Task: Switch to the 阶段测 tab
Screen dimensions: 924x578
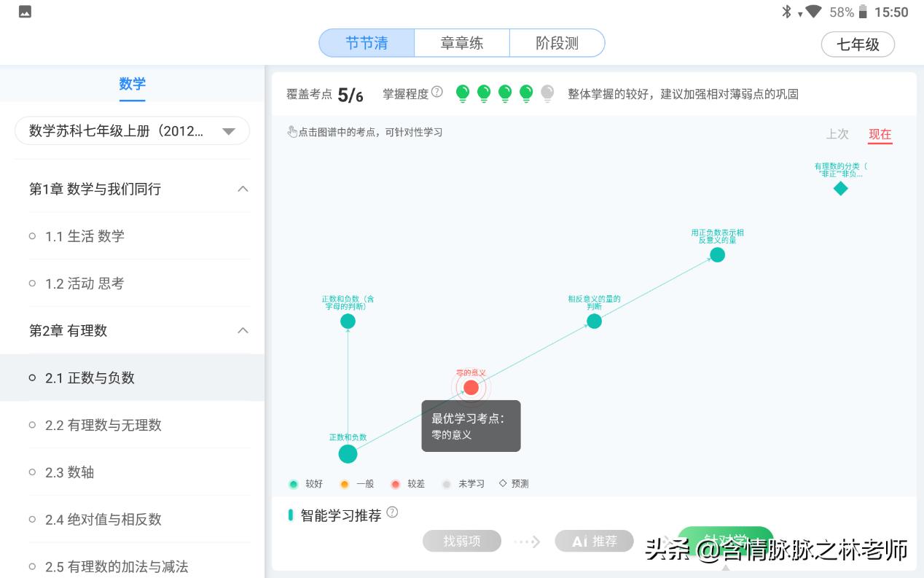Action: coord(557,42)
